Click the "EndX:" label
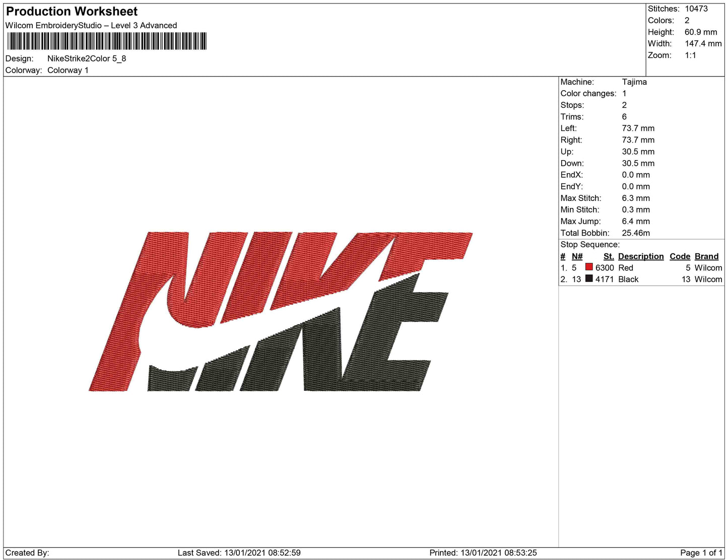 tap(572, 175)
